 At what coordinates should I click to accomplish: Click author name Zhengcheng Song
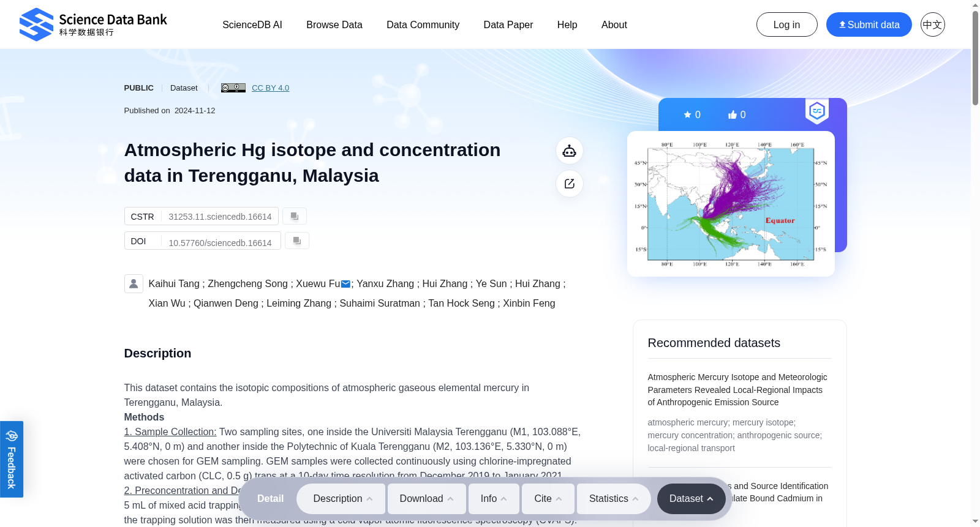(247, 283)
